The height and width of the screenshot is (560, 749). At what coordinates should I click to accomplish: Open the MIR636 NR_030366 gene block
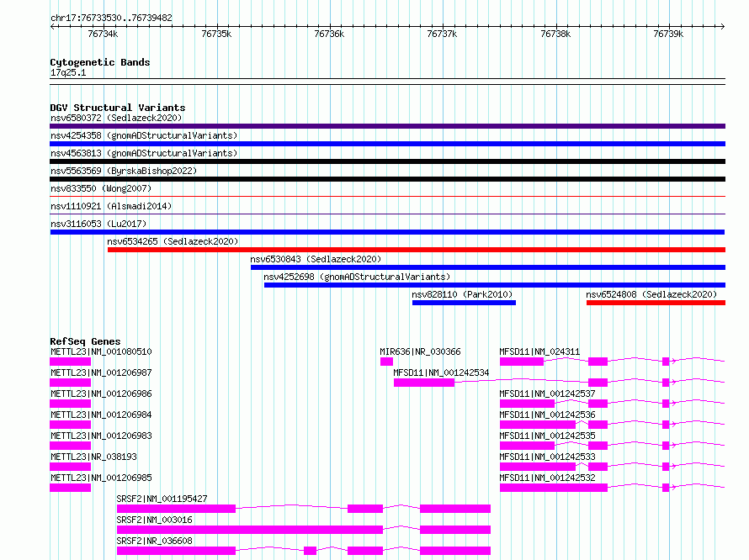pos(386,362)
